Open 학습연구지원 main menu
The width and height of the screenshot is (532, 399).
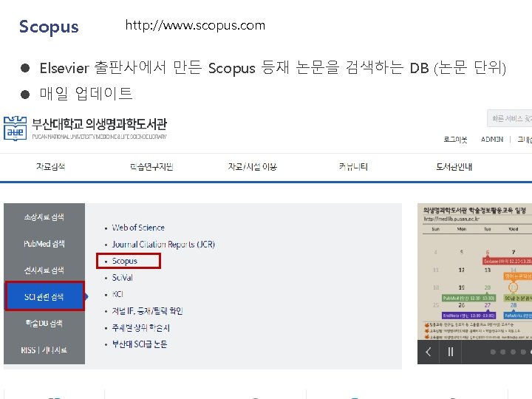(x=151, y=166)
